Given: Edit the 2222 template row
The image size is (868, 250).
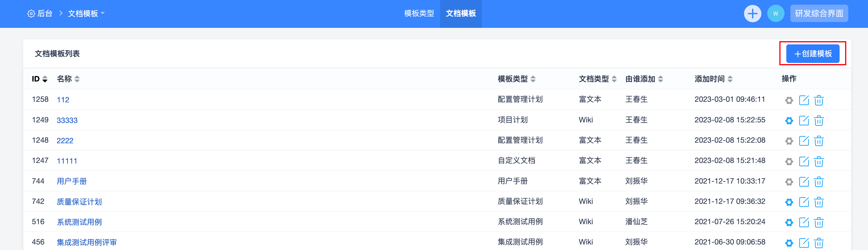Looking at the screenshot, I should 804,141.
